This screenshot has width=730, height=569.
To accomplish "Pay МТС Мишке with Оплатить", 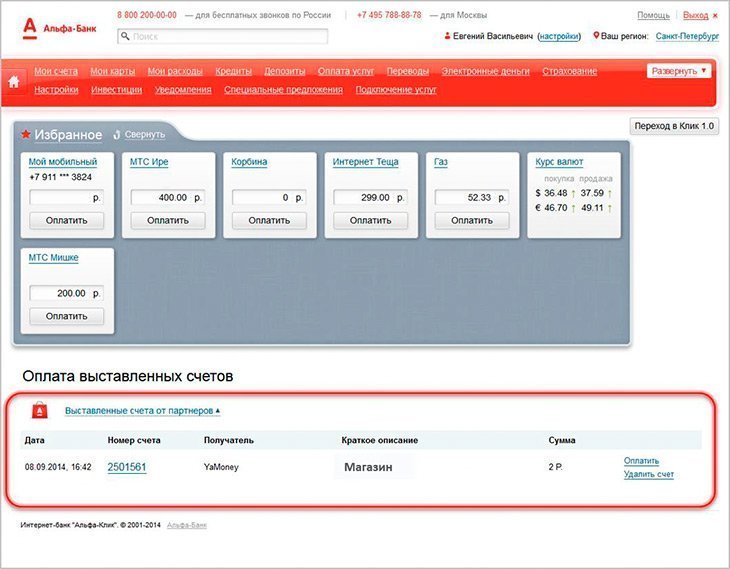I will pos(67,316).
